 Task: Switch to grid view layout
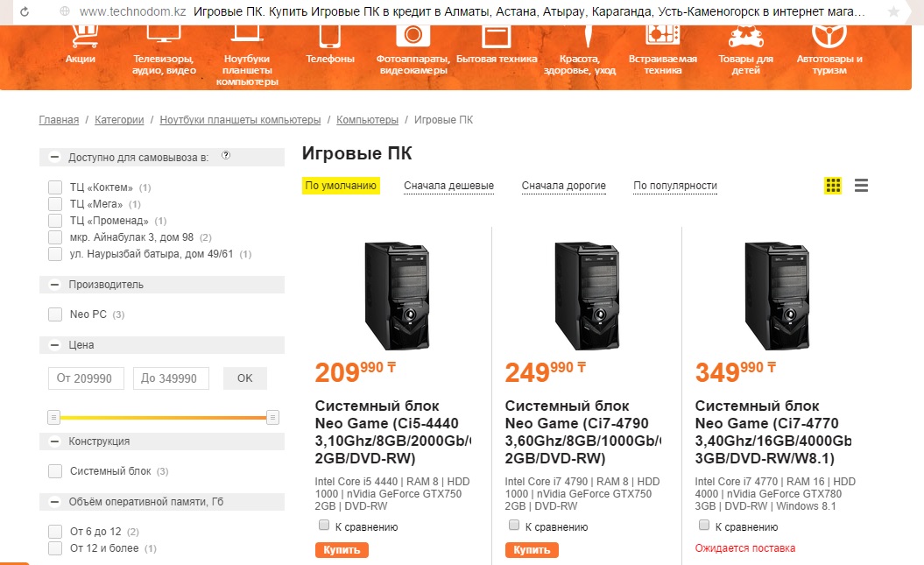[833, 186]
